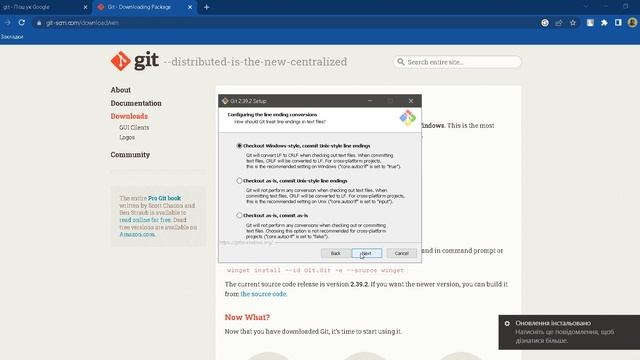
Task: Open the Chrome profile avatar
Action: coord(632,23)
